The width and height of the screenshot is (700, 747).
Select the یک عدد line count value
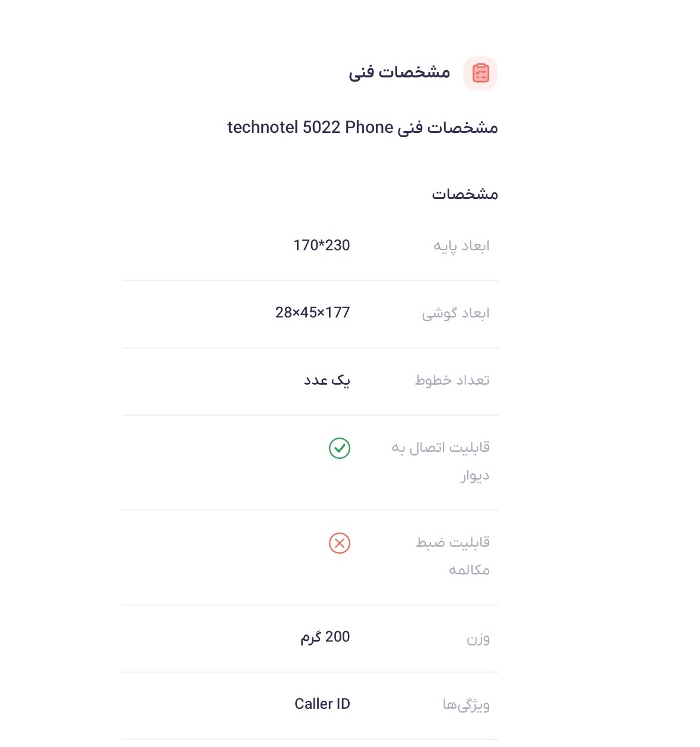[327, 380]
